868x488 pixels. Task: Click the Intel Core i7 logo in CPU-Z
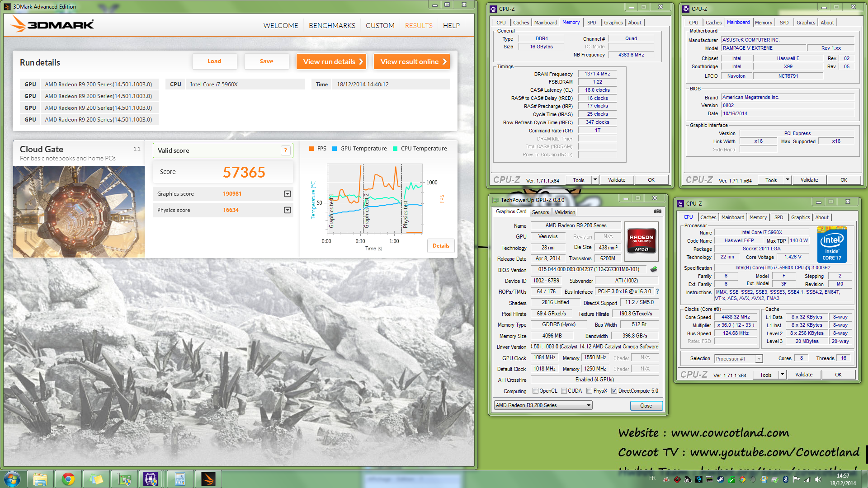click(832, 245)
